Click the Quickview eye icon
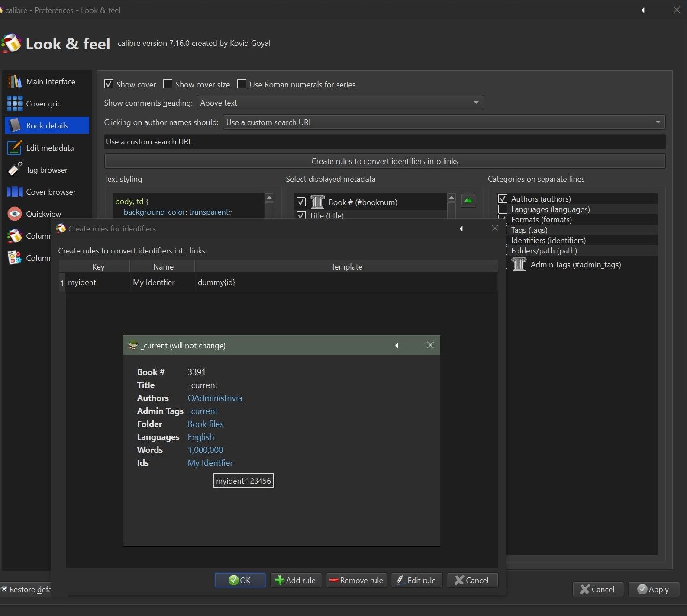Viewport: 687px width, 616px height. point(15,214)
